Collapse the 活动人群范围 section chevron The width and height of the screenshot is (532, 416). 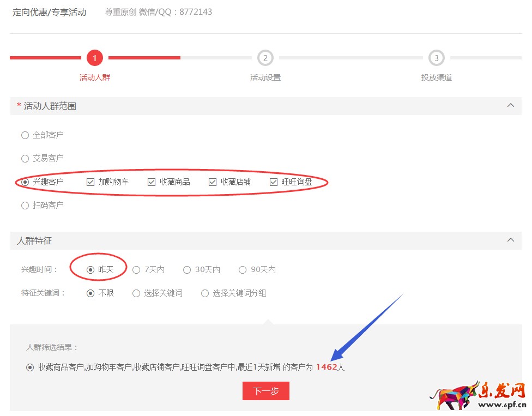coord(510,106)
